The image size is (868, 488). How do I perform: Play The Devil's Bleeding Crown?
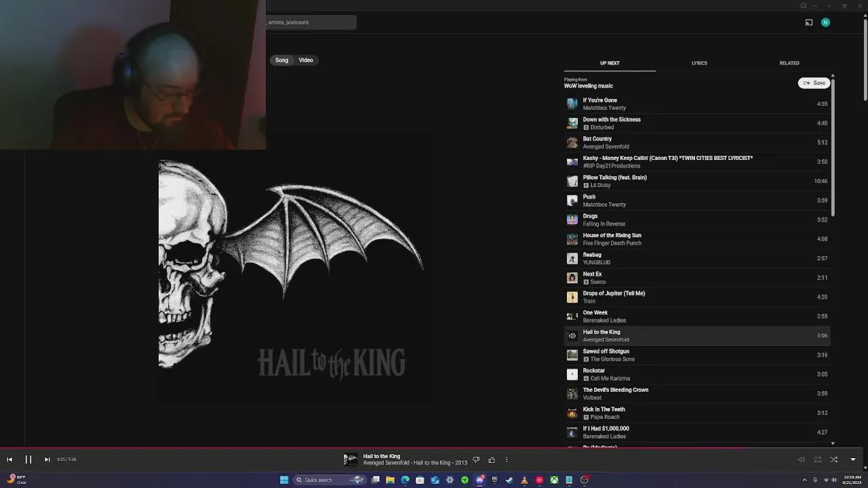point(697,394)
